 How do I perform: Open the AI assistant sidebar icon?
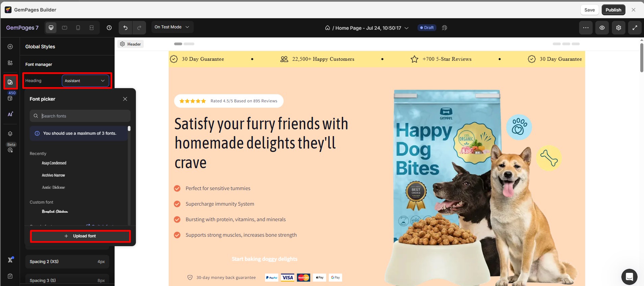pyautogui.click(x=10, y=114)
